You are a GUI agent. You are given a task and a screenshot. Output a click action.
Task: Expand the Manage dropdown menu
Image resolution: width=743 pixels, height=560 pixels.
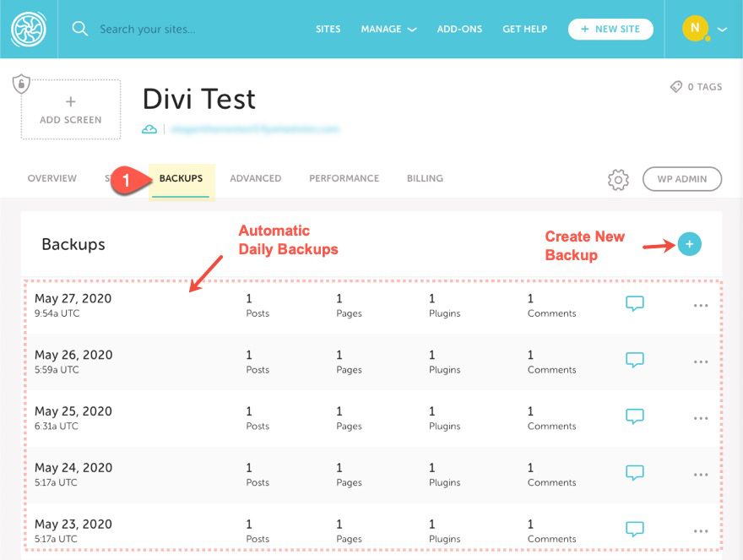(x=388, y=29)
